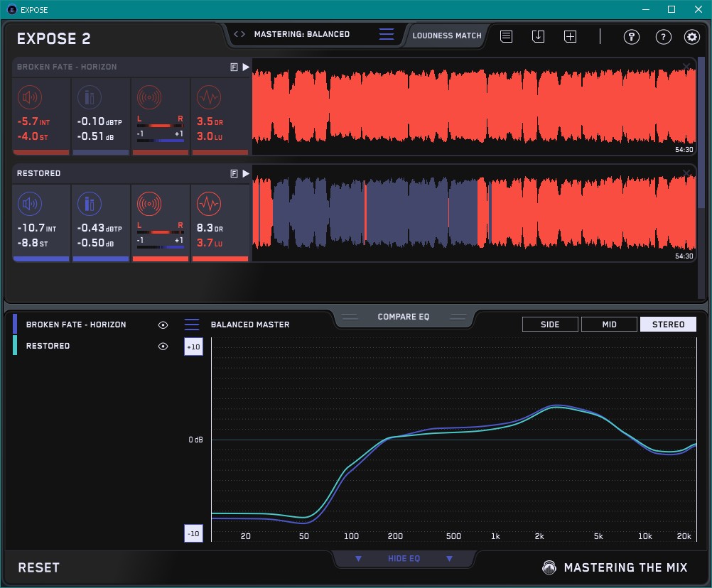Toggle the Loudness Match button

[x=446, y=36]
